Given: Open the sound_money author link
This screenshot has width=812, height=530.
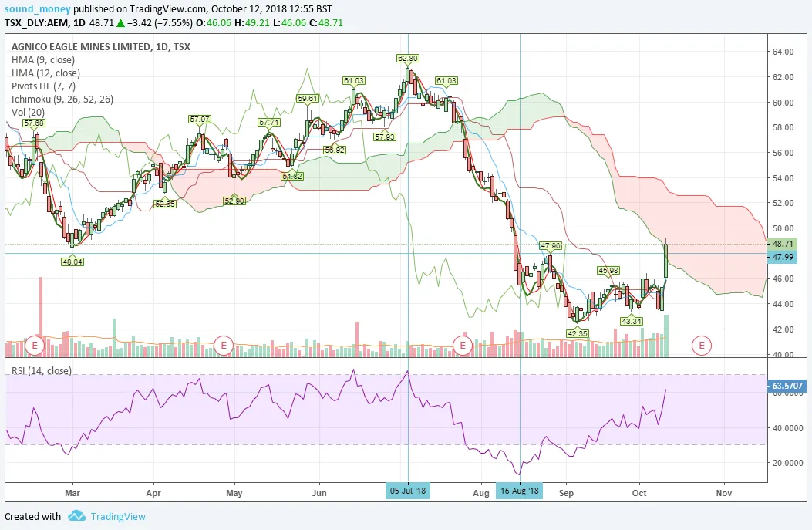Looking at the screenshot, I should 37,8.
